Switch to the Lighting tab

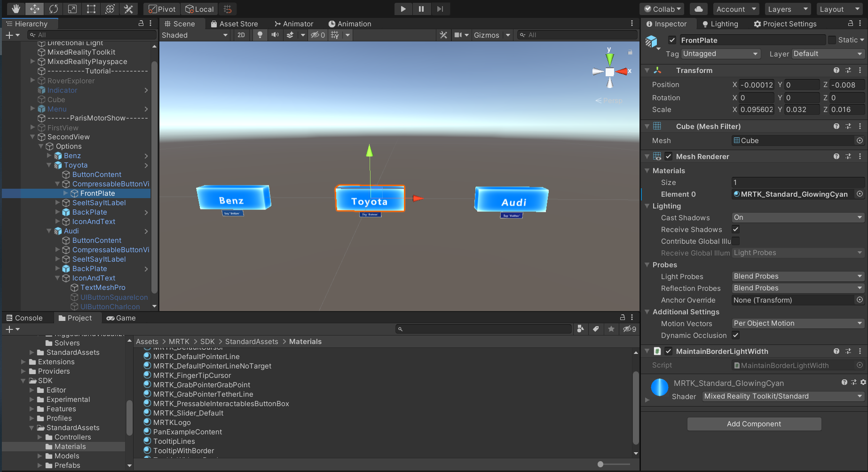(720, 24)
